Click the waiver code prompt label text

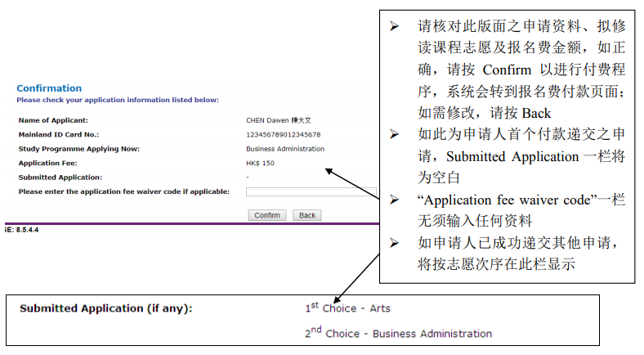tap(123, 191)
